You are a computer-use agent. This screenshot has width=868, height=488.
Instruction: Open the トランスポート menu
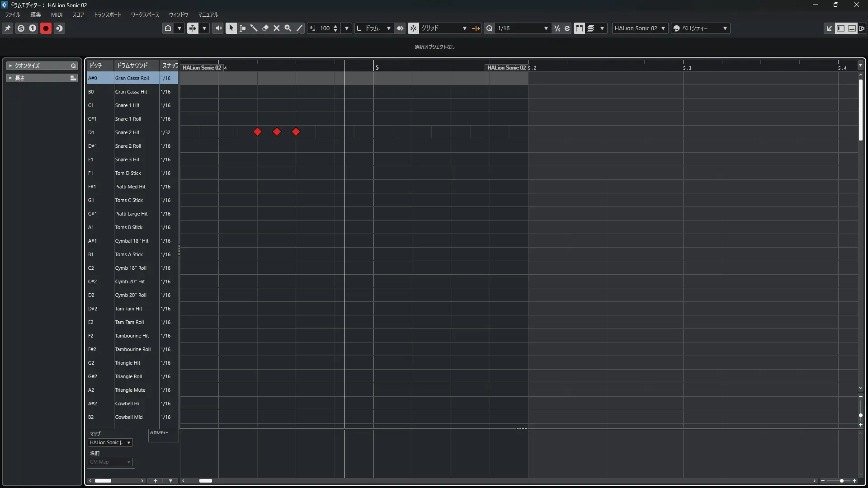[x=107, y=14]
